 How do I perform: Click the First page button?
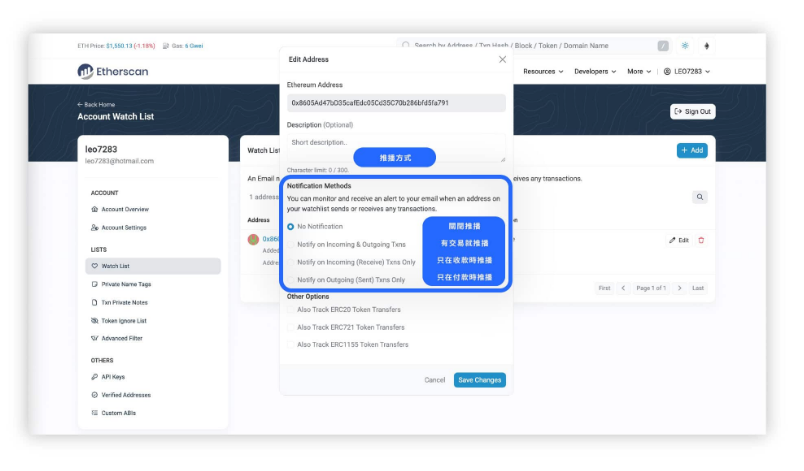coord(604,288)
